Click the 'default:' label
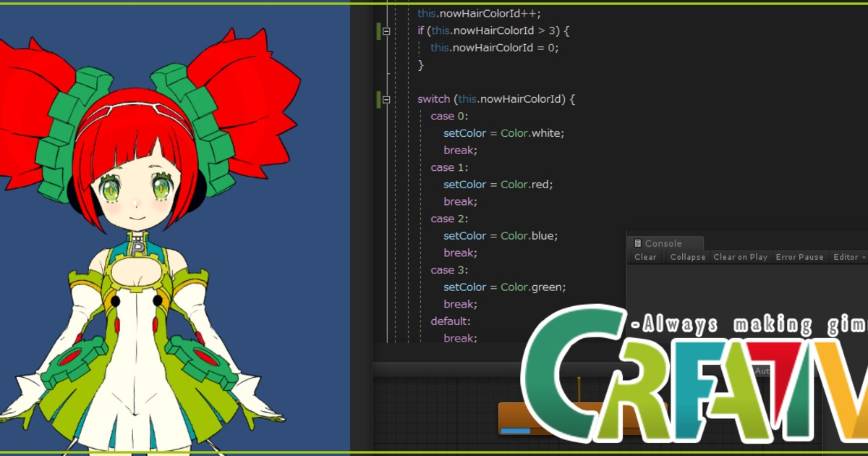868x456 pixels. 450,321
